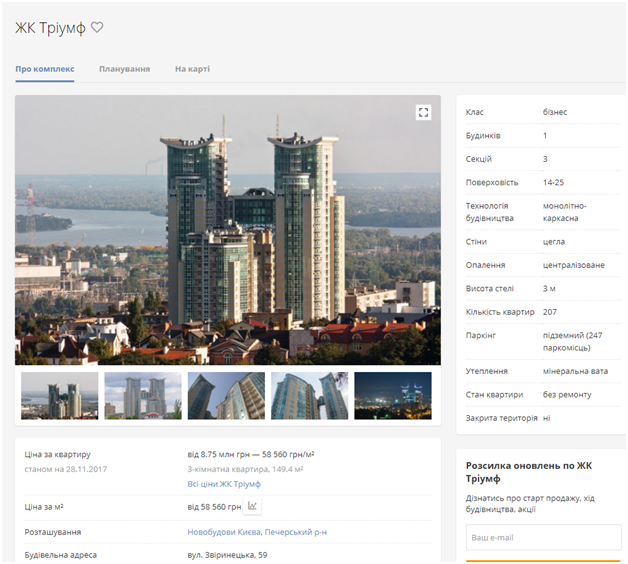
Task: Click the ЖК Тріумф page heading
Action: (50, 28)
